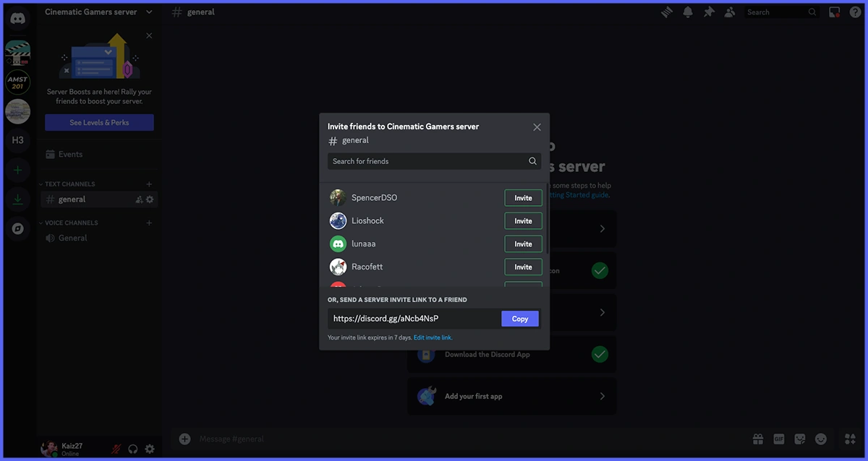Screen dimensions: 868x461
Task: Open user settings gear icon
Action: tap(150, 449)
